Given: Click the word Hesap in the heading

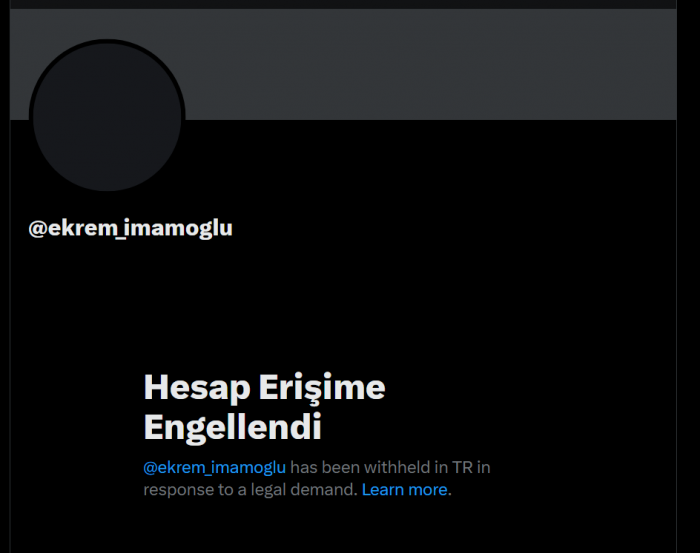Looking at the screenshot, I should tap(197, 387).
